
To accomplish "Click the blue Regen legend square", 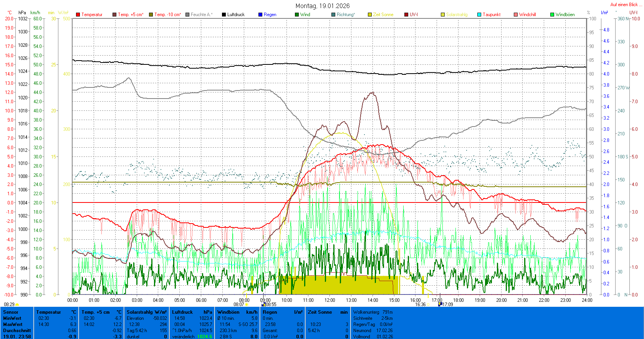I will [260, 15].
